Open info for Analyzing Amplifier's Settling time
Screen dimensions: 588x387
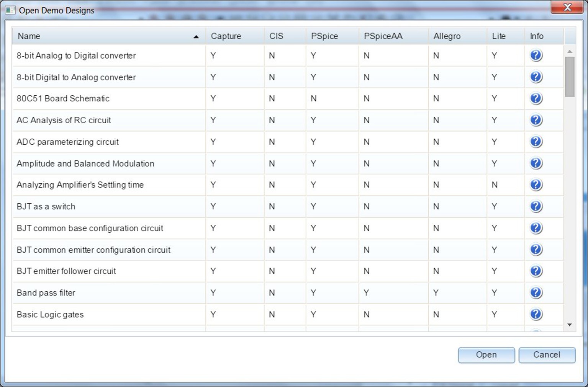[536, 185]
